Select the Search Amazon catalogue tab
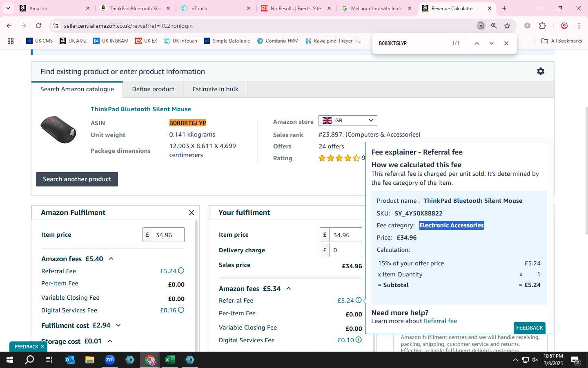 pyautogui.click(x=77, y=89)
